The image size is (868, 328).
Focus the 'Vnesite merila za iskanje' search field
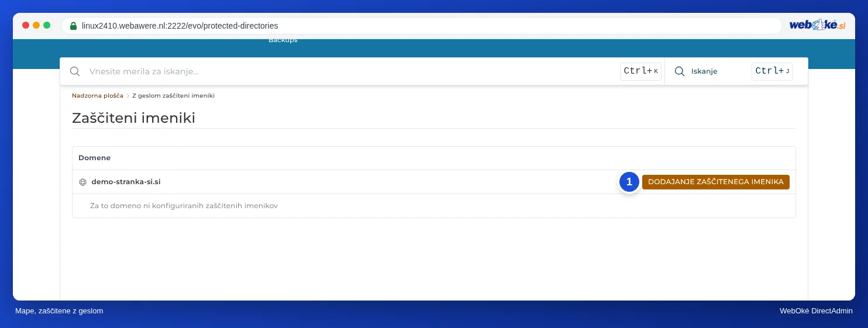pyautogui.click(x=351, y=71)
